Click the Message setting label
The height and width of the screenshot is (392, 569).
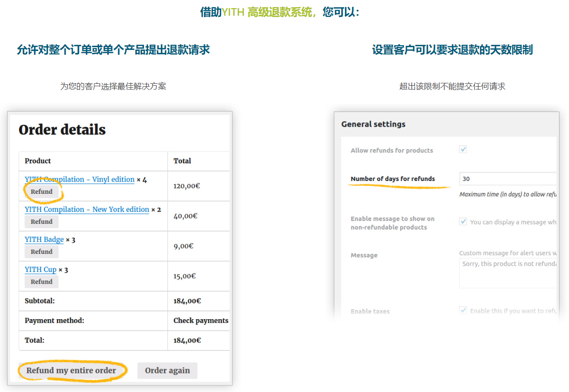[x=364, y=255]
